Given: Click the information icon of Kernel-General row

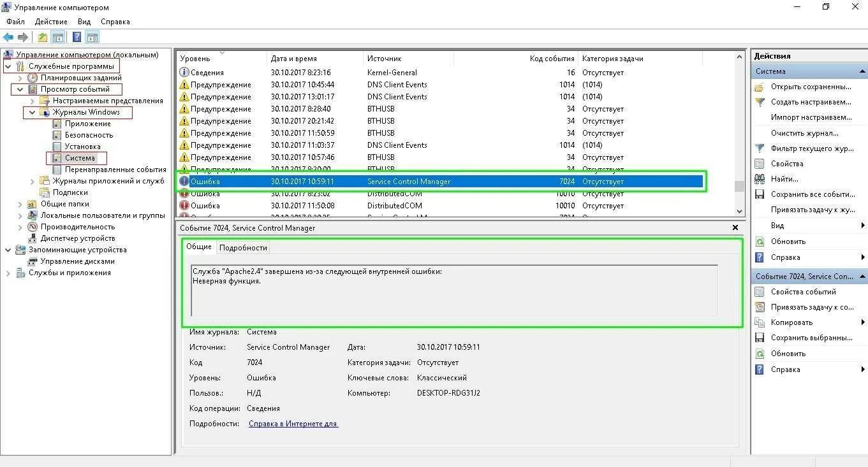Looking at the screenshot, I should (x=184, y=73).
